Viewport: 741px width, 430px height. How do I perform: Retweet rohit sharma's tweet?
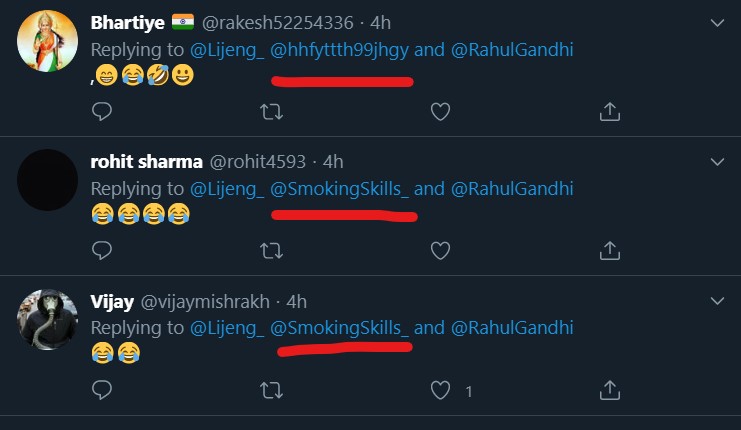(271, 250)
